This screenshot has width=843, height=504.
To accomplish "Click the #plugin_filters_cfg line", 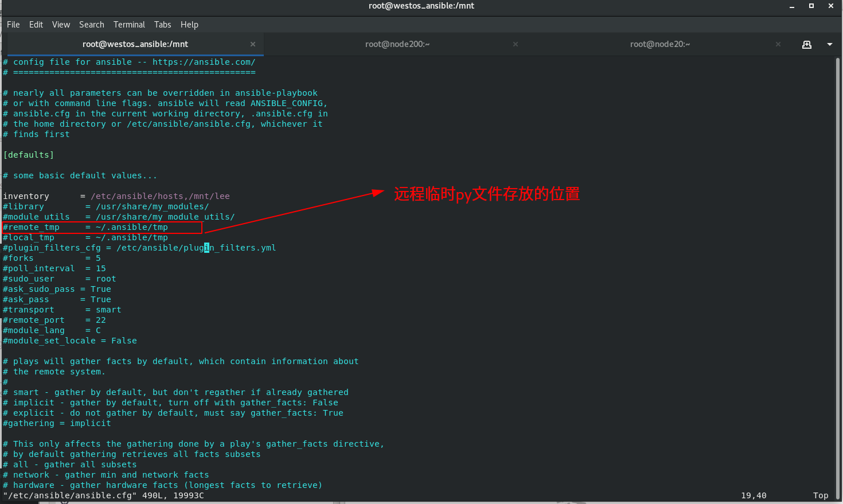I will 139,248.
